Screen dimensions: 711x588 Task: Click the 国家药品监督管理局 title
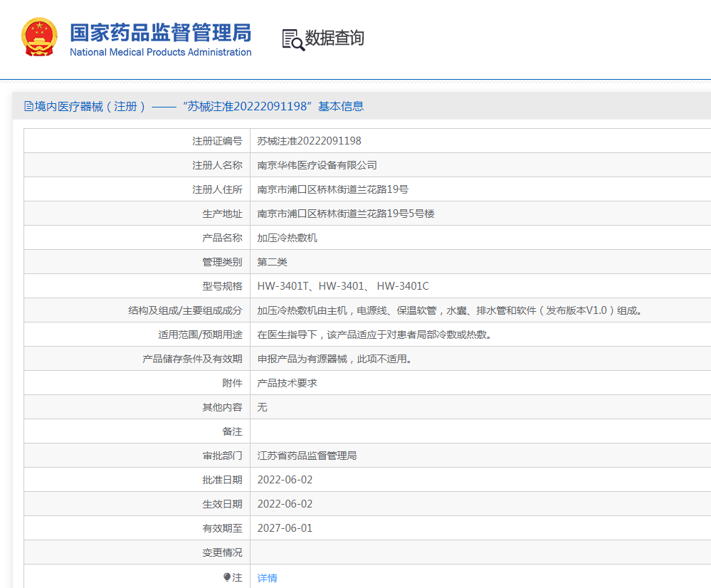pyautogui.click(x=161, y=33)
